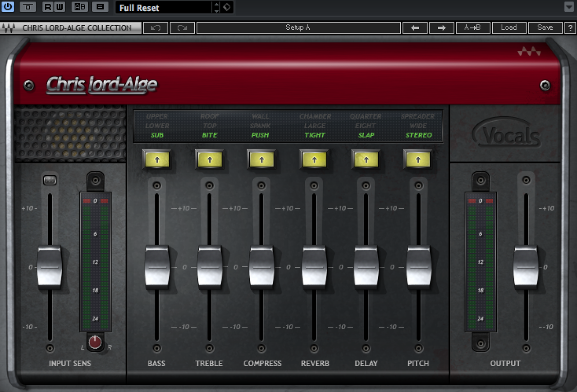Undo the last change with the Waves undo arrow
The image size is (577, 392).
(x=156, y=28)
